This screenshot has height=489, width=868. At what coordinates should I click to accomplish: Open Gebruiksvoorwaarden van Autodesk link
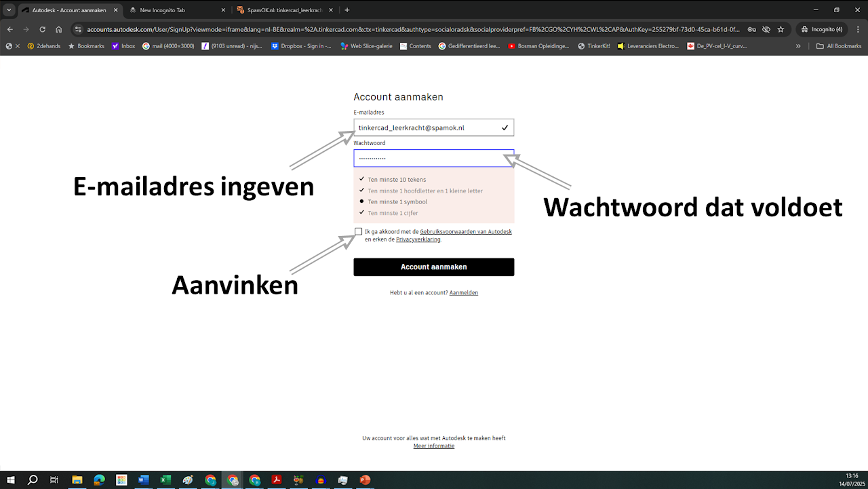466,231
